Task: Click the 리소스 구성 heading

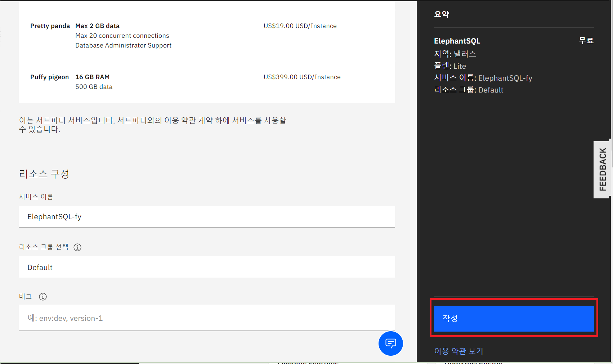Action: tap(44, 174)
